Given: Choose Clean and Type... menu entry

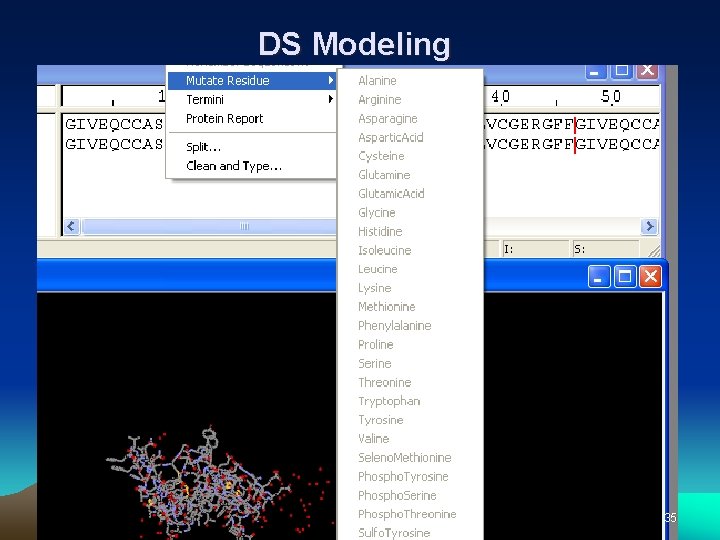Looking at the screenshot, I should point(252,166).
